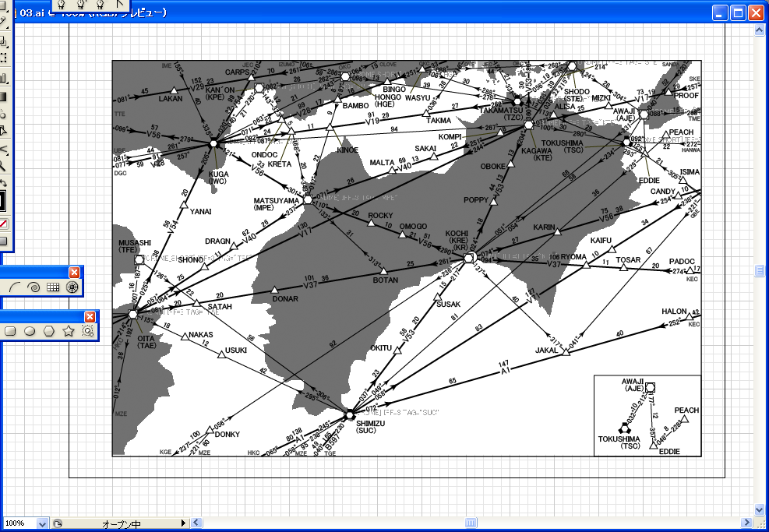The width and height of the screenshot is (769, 532).
Task: Click the MATSUYAMA (MPE) label
Action: (x=276, y=204)
